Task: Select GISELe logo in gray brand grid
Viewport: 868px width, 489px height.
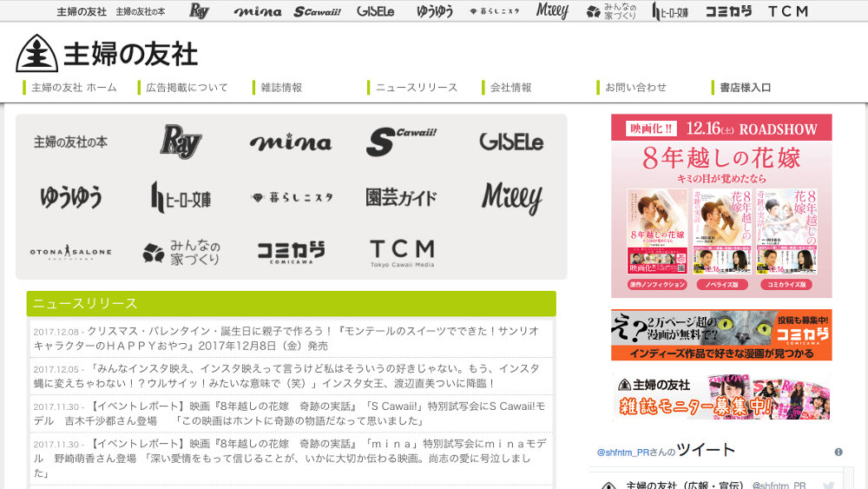Action: tap(511, 142)
